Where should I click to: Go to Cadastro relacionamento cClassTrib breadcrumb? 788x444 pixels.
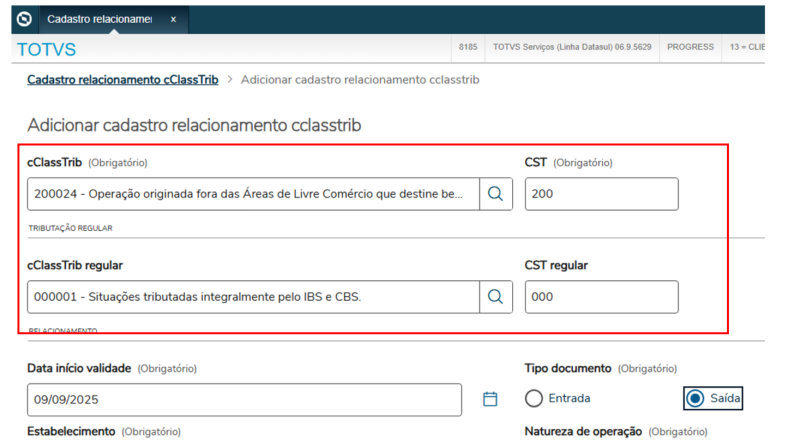(x=123, y=79)
